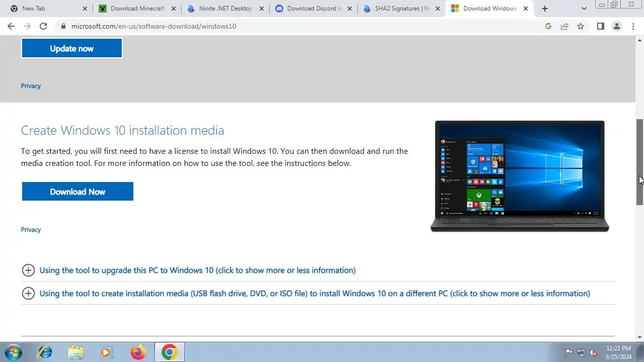Screen dimensions: 644x362
Task: Click the Download Now button
Action: click(x=77, y=192)
